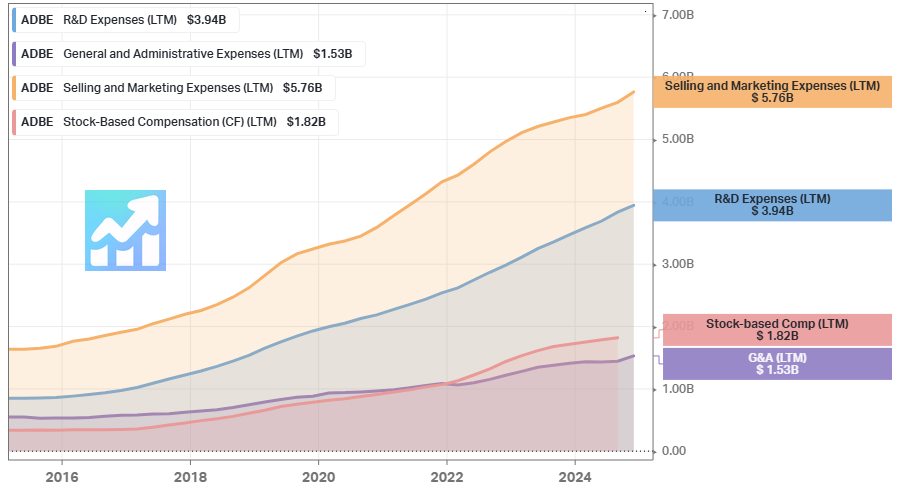This screenshot has width=900, height=488.
Task: Select the R&D Expenses (LTM) legend entry
Action: 125,20
